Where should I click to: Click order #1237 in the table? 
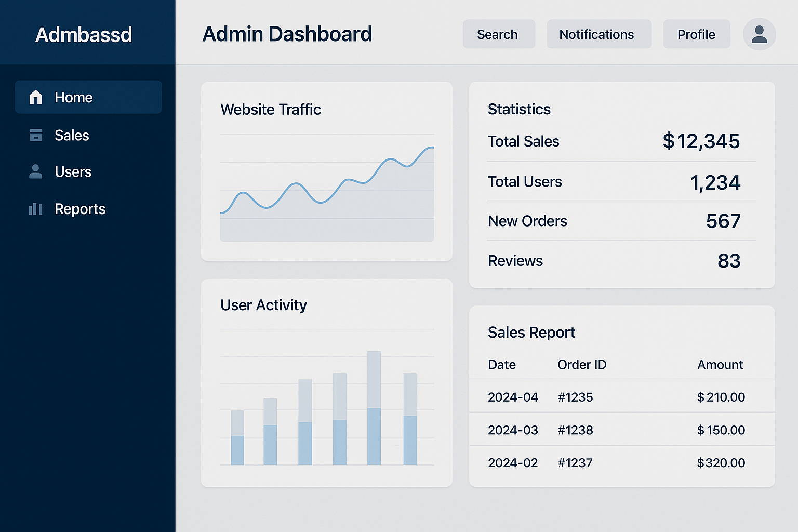coord(575,463)
